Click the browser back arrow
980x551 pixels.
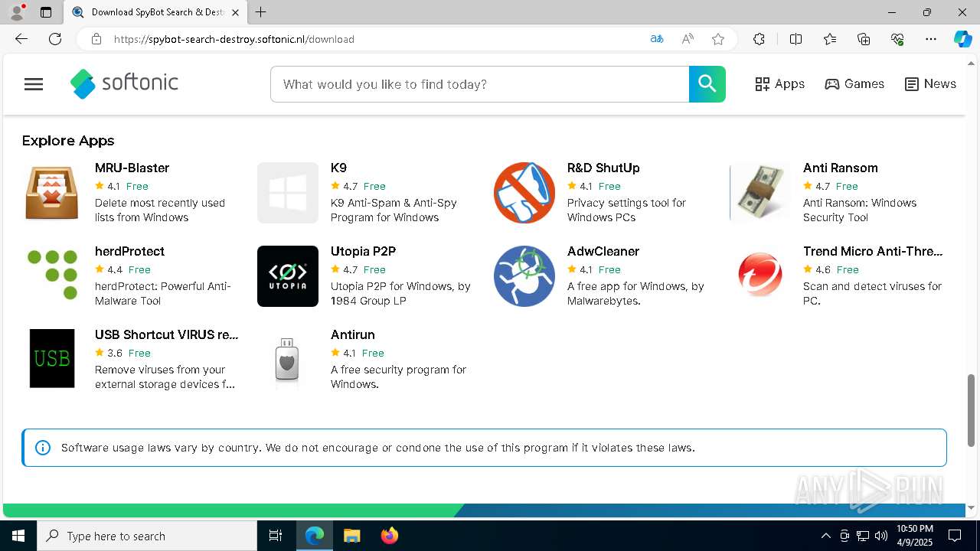21,39
